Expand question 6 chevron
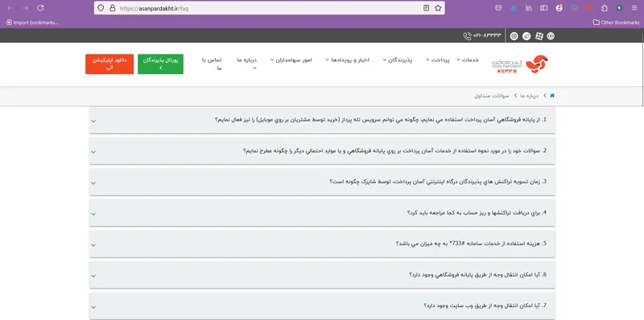This screenshot has width=644, height=320. [93, 276]
